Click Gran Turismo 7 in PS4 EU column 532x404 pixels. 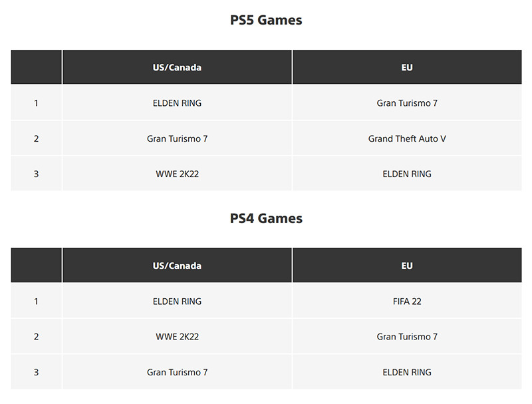[407, 337]
